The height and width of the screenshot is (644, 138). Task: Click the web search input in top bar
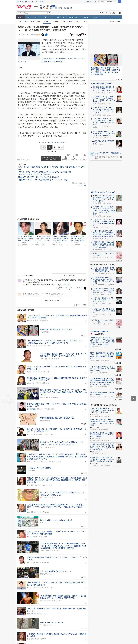[x=108, y=2]
